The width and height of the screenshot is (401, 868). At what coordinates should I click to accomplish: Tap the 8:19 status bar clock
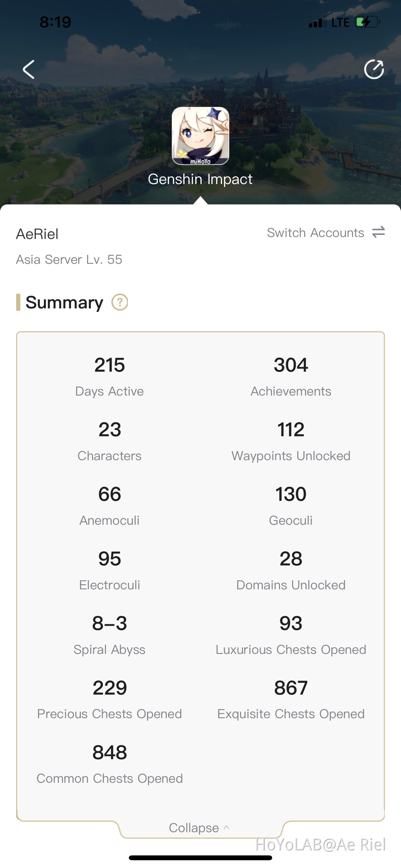coord(55,22)
